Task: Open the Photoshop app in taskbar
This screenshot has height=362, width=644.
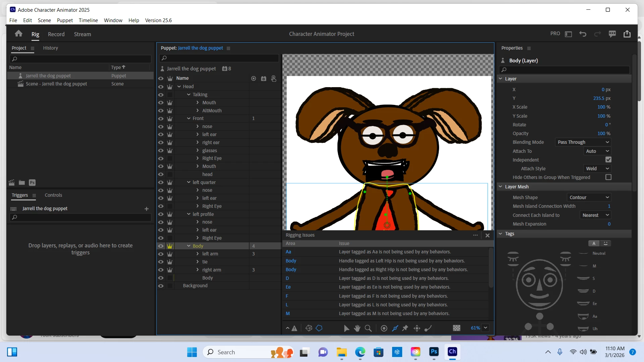Action: pos(434,352)
